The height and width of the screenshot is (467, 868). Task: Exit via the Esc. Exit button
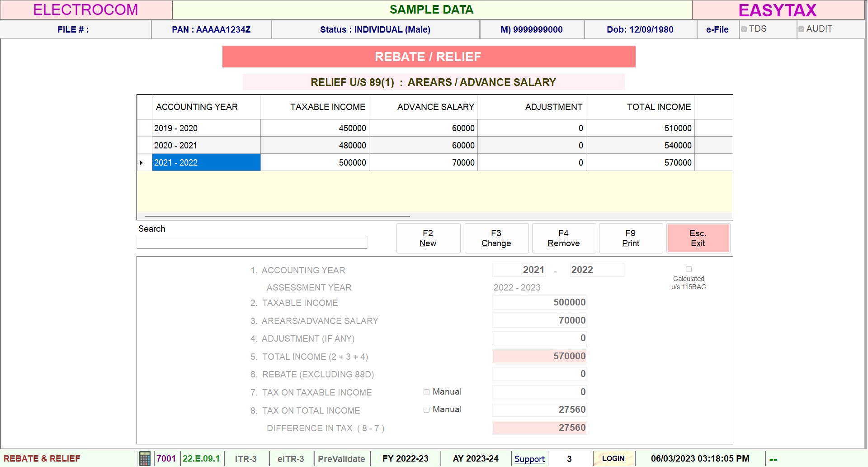pos(698,238)
